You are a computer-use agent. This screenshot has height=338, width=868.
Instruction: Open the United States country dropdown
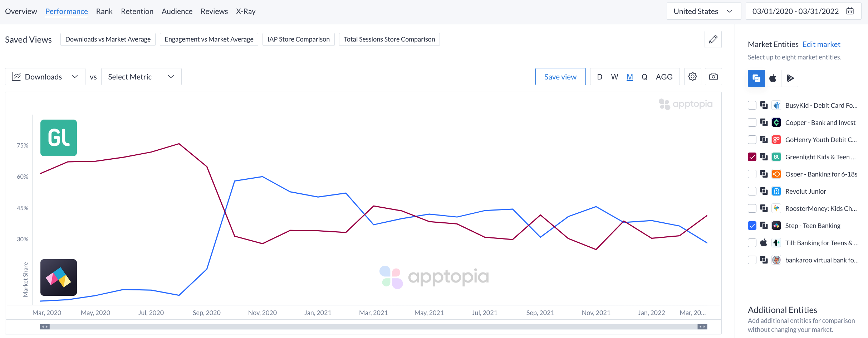pos(703,11)
